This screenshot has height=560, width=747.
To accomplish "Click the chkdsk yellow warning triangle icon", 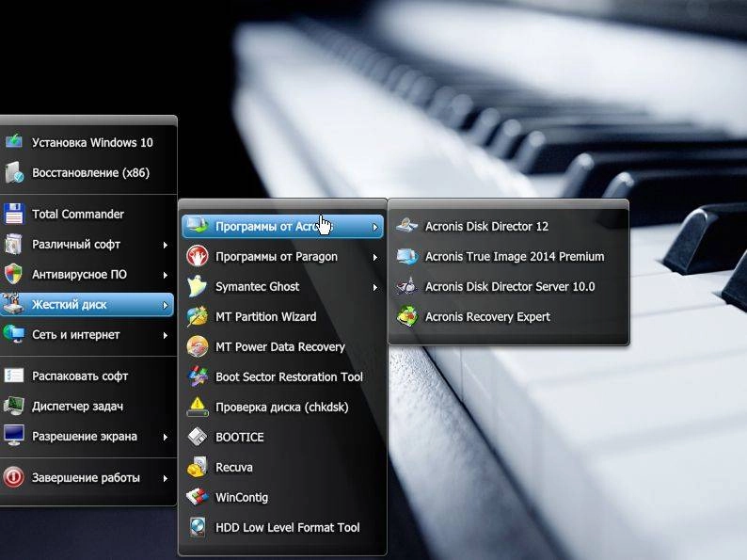I will tap(198, 407).
